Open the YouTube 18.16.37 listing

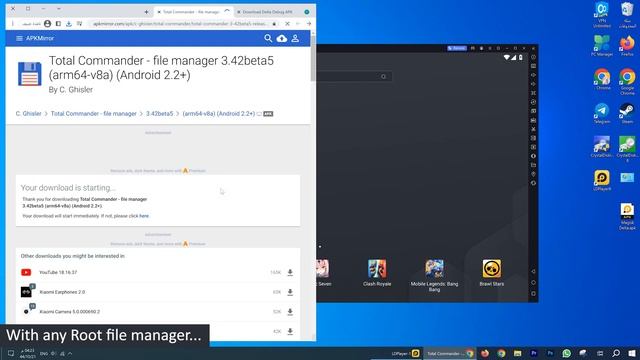point(58,272)
